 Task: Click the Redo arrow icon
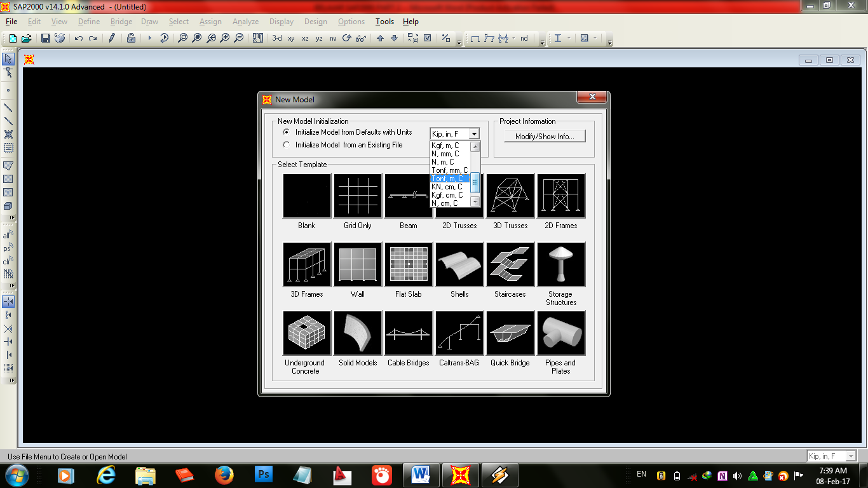[93, 38]
